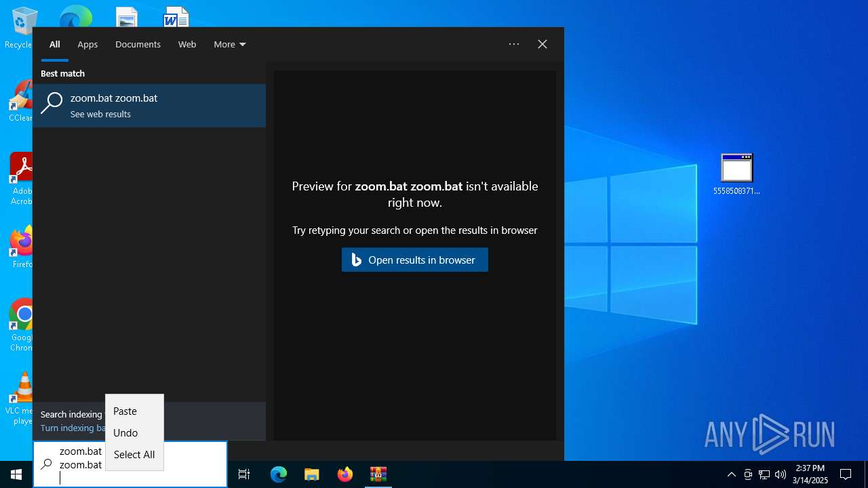Screen dimensions: 868x488
Task: Launch Adobe Acrobat desktop shortcut
Action: 21,178
